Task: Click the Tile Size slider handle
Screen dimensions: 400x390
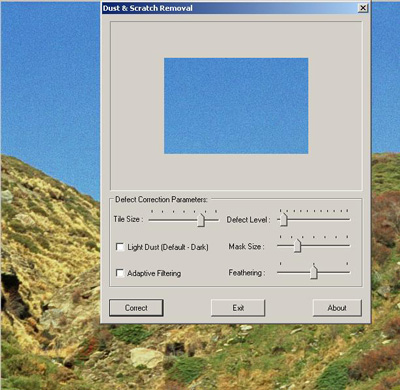Action: (x=201, y=220)
